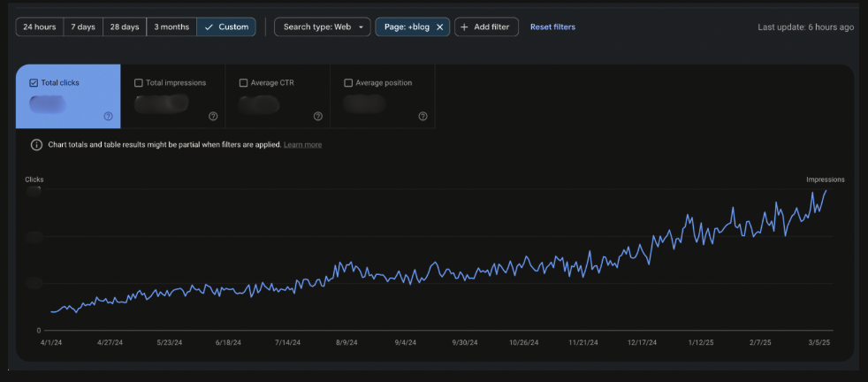Click the 1/12/25 date label
This screenshot has height=382, width=868.
[x=701, y=343]
